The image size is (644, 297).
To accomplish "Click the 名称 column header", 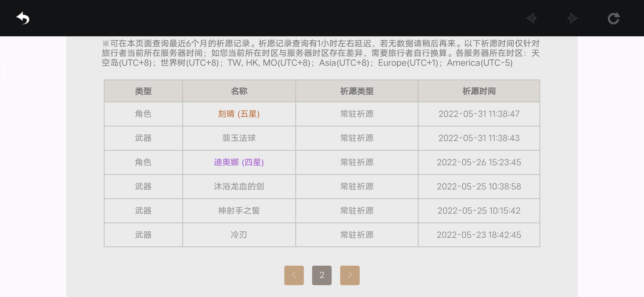I will 239,91.
